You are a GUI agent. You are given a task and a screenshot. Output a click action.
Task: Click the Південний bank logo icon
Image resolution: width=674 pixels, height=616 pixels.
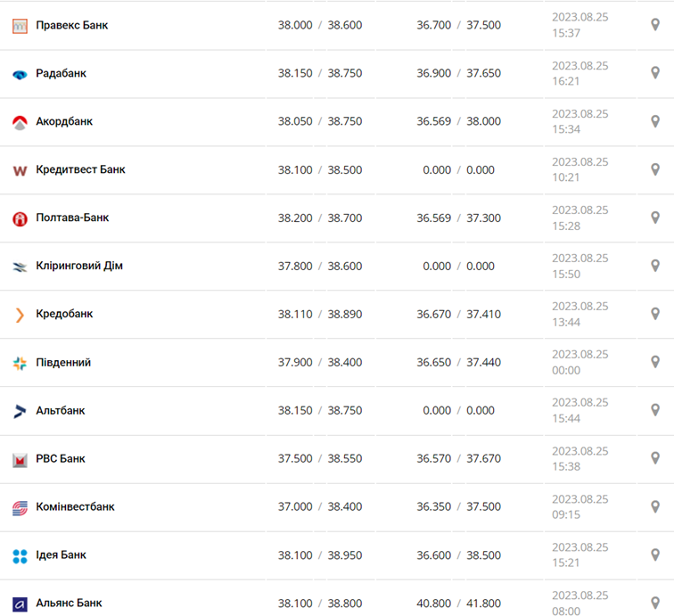pos(20,363)
